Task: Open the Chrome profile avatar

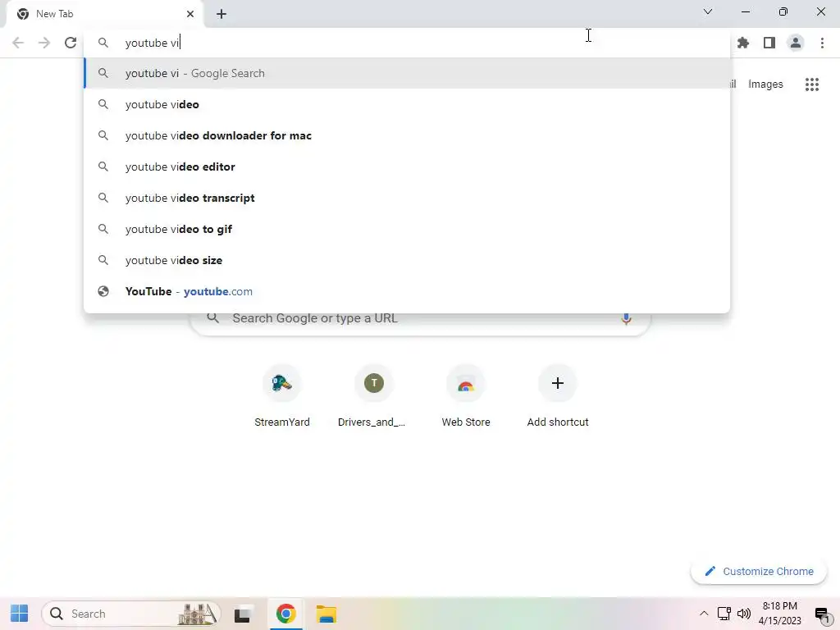Action: 796,43
